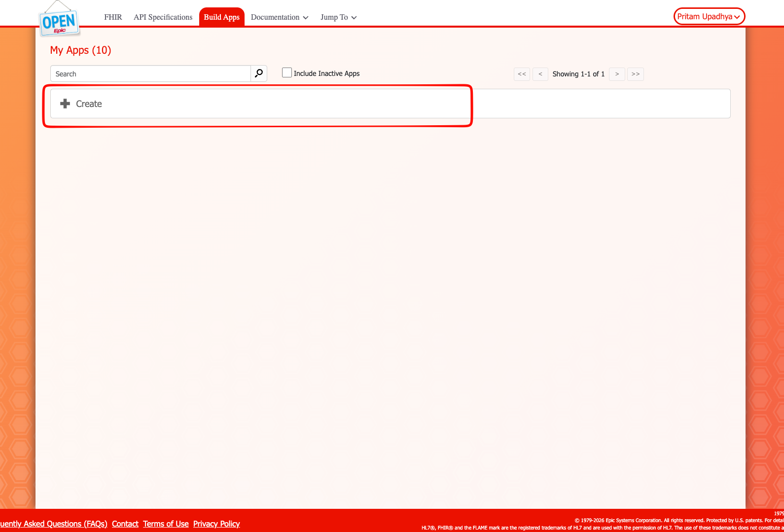The width and height of the screenshot is (784, 532).
Task: Click the plus icon beside Create
Action: 65,104
